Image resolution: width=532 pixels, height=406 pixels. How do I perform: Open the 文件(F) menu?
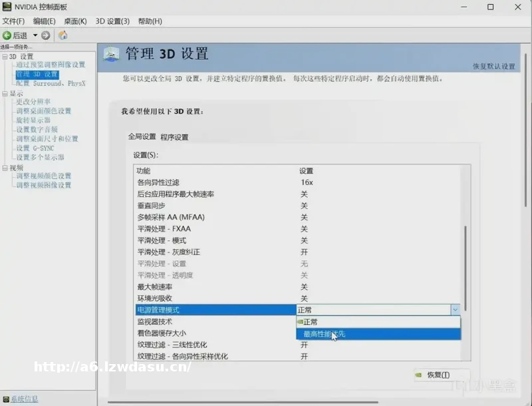click(13, 21)
